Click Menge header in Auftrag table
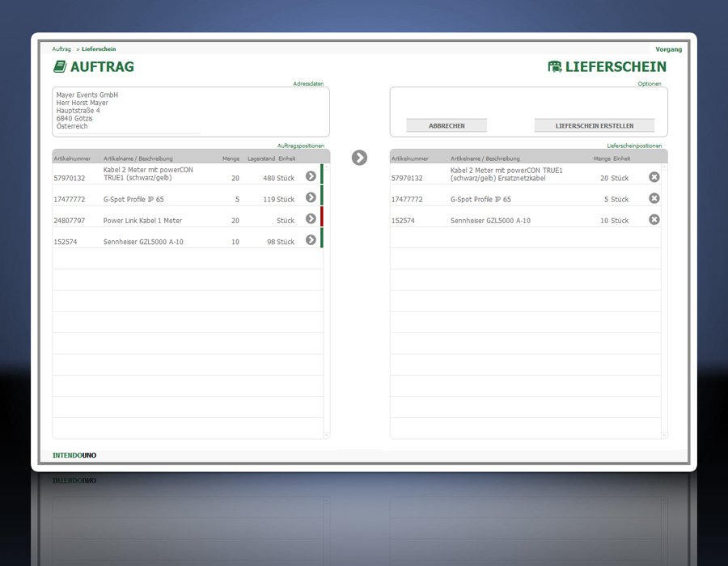The width and height of the screenshot is (728, 566). click(231, 158)
